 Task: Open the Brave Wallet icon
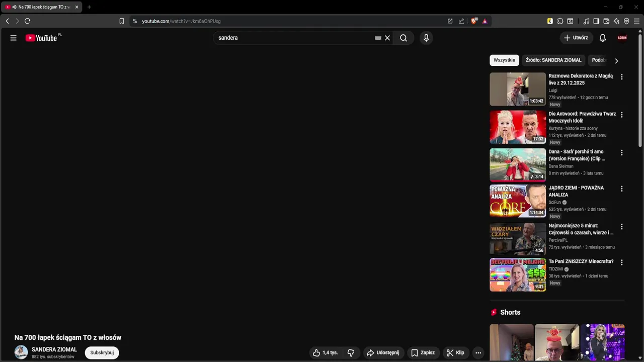click(606, 21)
